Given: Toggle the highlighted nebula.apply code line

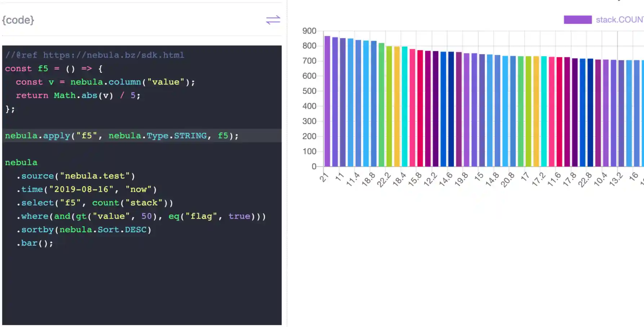Looking at the screenshot, I should (x=122, y=135).
